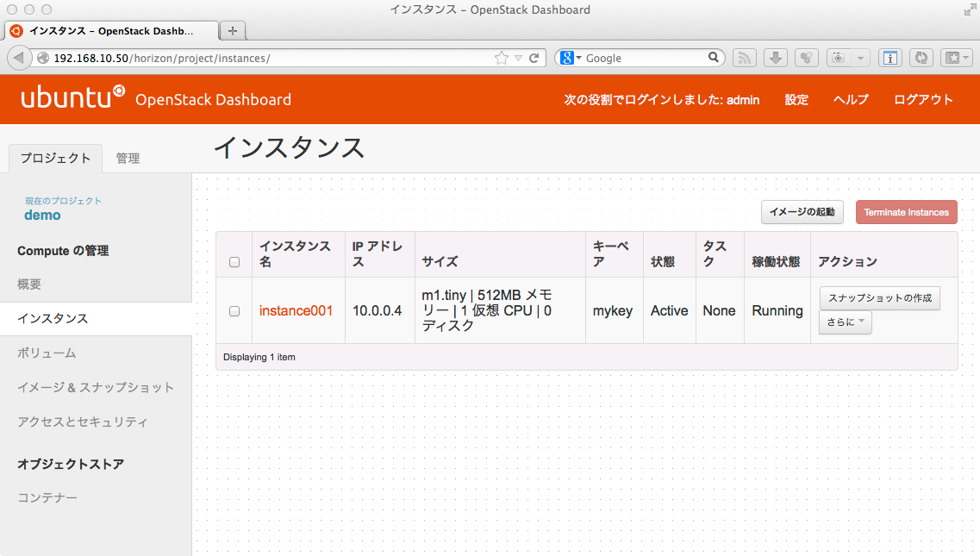Click the None task cell
Screen dimensions: 980x556
coord(720,311)
